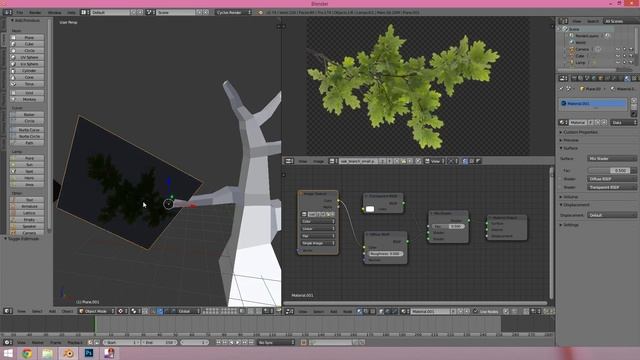
Task: Open the No Sync dropdown in timeline
Action: click(276, 342)
